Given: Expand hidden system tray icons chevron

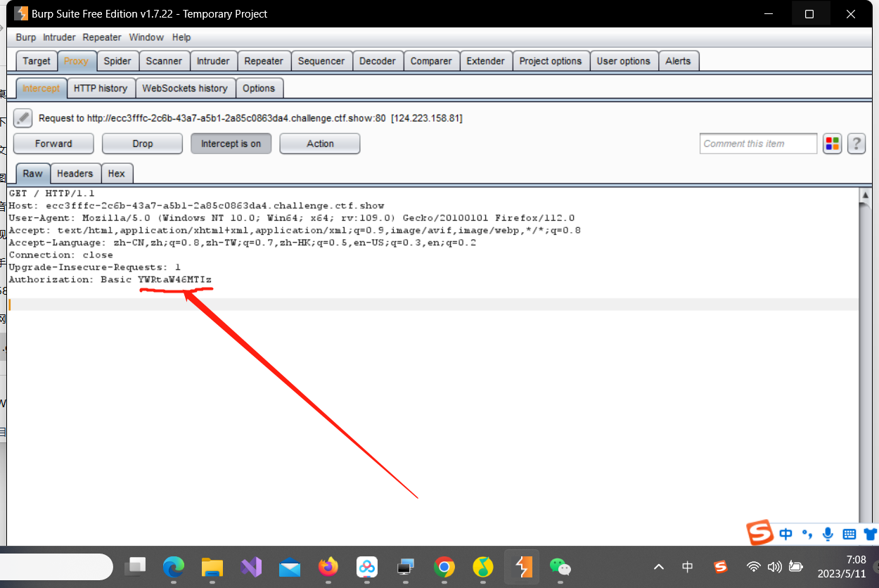Looking at the screenshot, I should pyautogui.click(x=658, y=567).
